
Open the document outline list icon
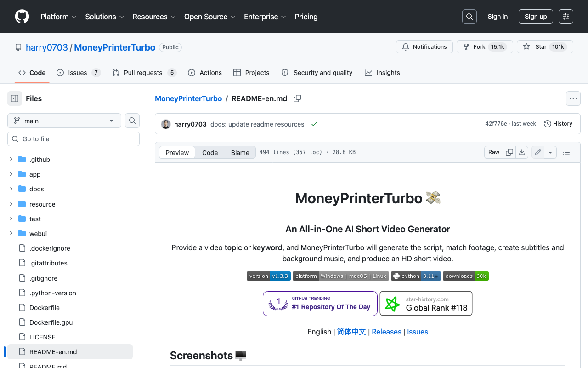[x=566, y=152]
